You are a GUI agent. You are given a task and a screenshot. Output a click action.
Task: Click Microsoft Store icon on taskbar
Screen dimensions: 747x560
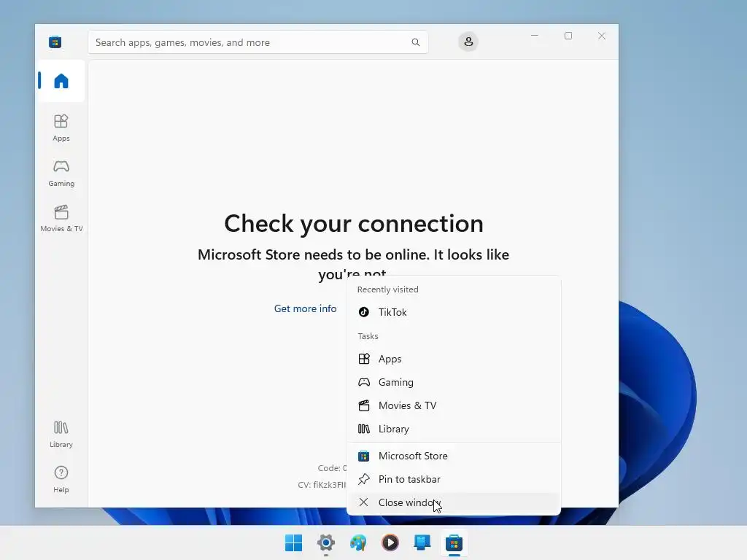click(454, 542)
